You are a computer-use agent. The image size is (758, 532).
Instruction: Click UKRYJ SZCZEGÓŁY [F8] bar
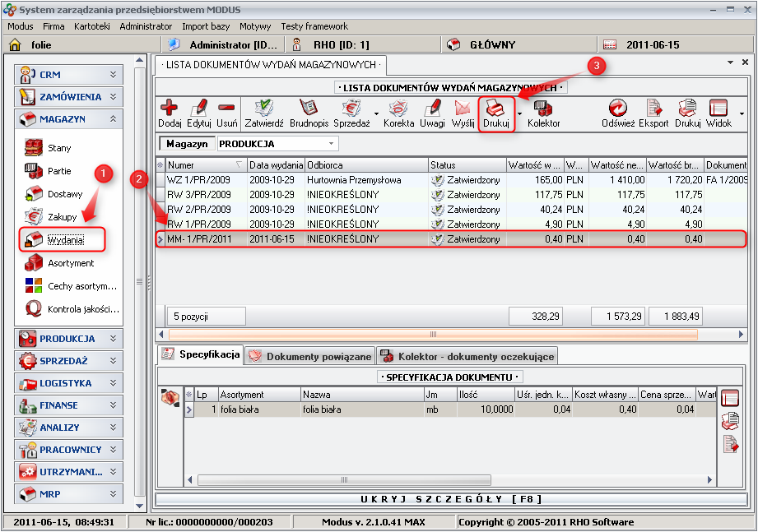tap(452, 499)
